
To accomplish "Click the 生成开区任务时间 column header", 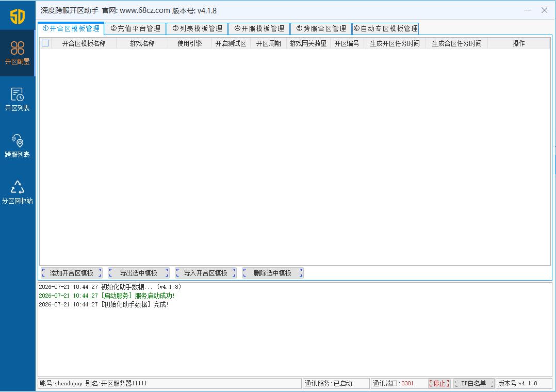I will [395, 43].
